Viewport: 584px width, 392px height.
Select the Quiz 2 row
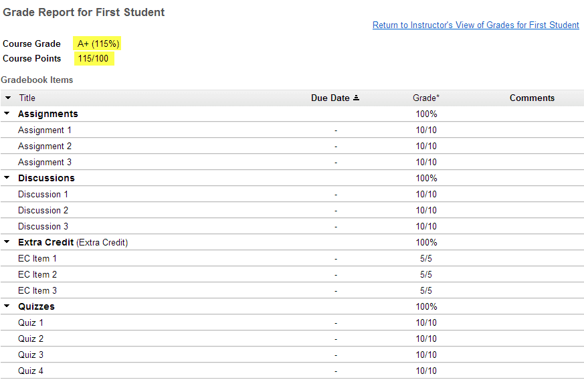(x=292, y=338)
